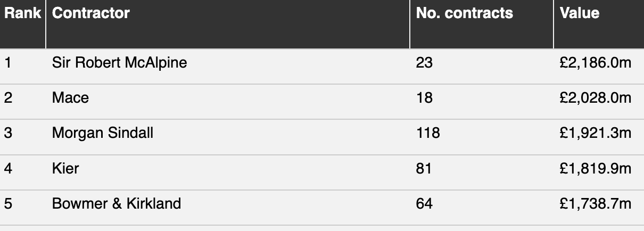Select the Kier contractor name
This screenshot has height=231, width=644.
pyautogui.click(x=65, y=169)
